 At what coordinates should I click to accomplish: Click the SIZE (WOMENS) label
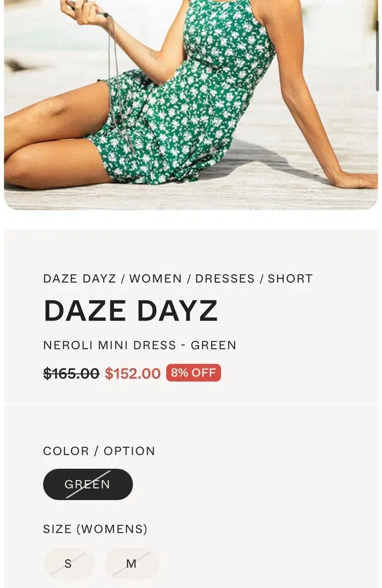[95, 529]
